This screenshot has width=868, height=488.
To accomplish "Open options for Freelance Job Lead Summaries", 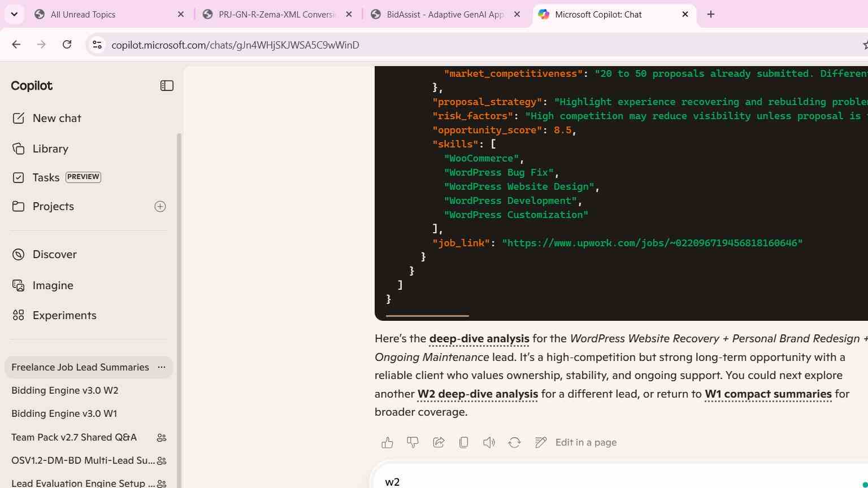I will pyautogui.click(x=162, y=367).
